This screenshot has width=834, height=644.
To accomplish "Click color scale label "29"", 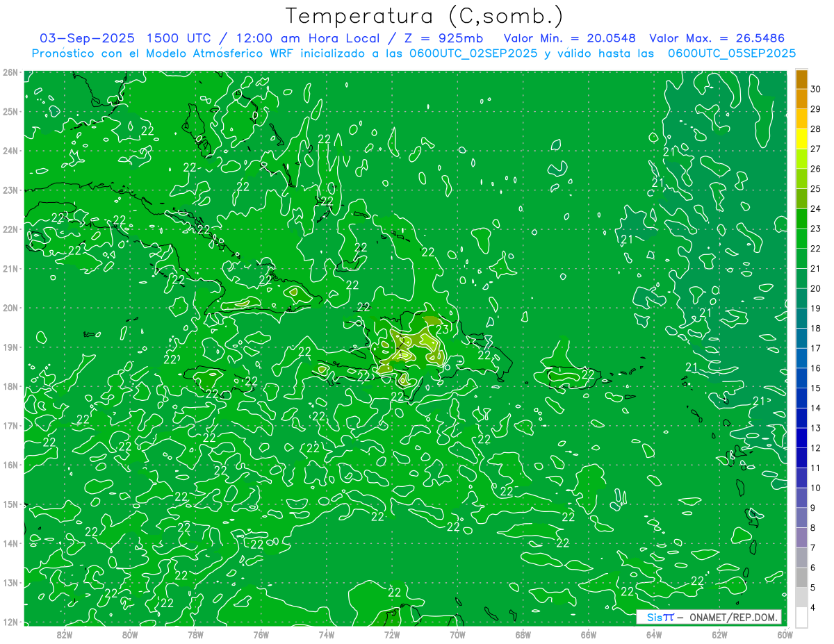I will [x=816, y=109].
